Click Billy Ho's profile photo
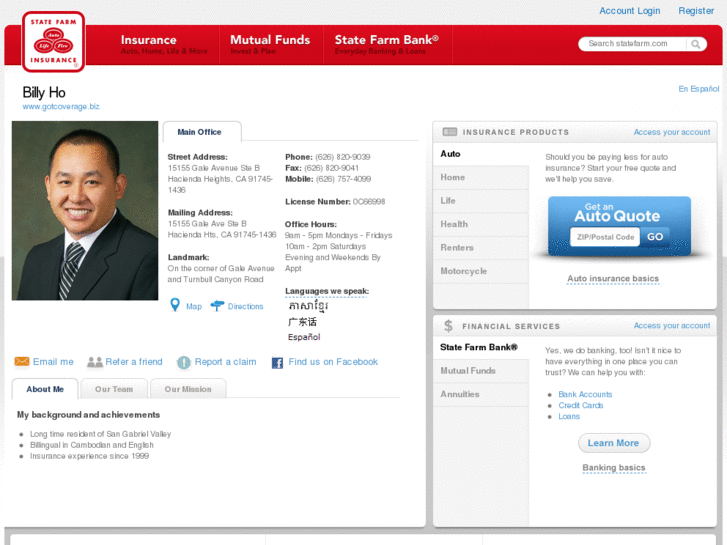This screenshot has height=545, width=727. pos(85,211)
